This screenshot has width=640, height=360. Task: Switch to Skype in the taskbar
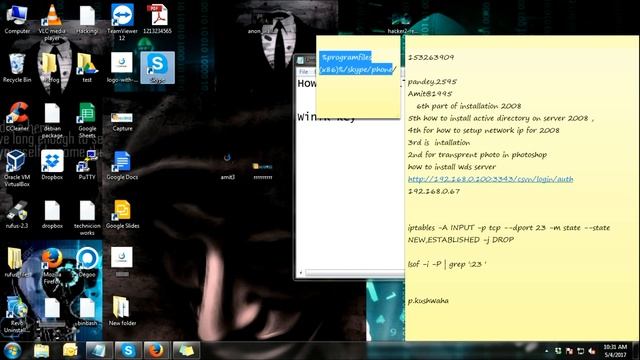[x=128, y=351]
